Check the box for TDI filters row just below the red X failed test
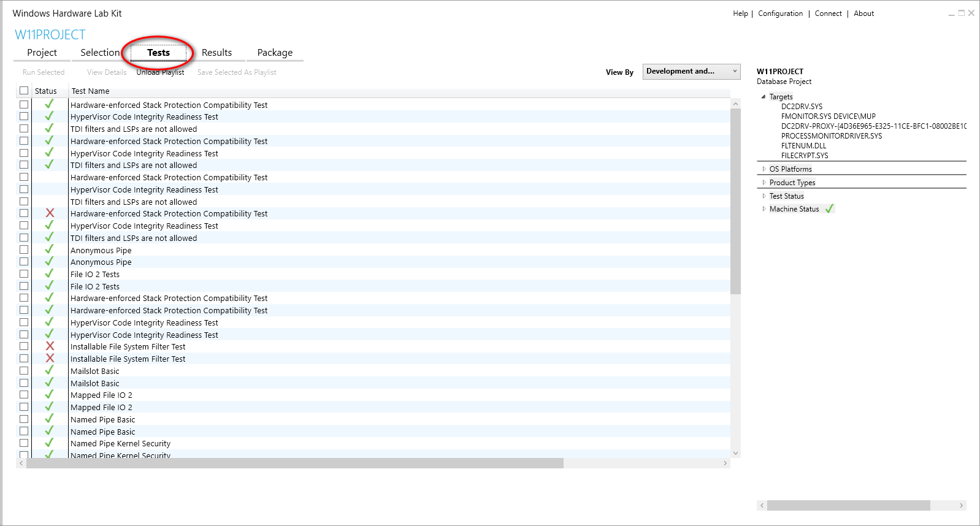980x526 pixels. (24, 238)
